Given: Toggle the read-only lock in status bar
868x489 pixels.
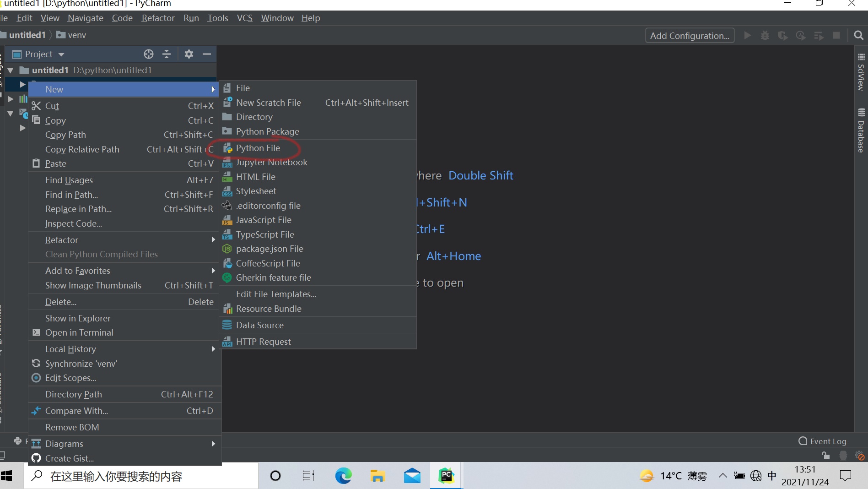Looking at the screenshot, I should [826, 456].
